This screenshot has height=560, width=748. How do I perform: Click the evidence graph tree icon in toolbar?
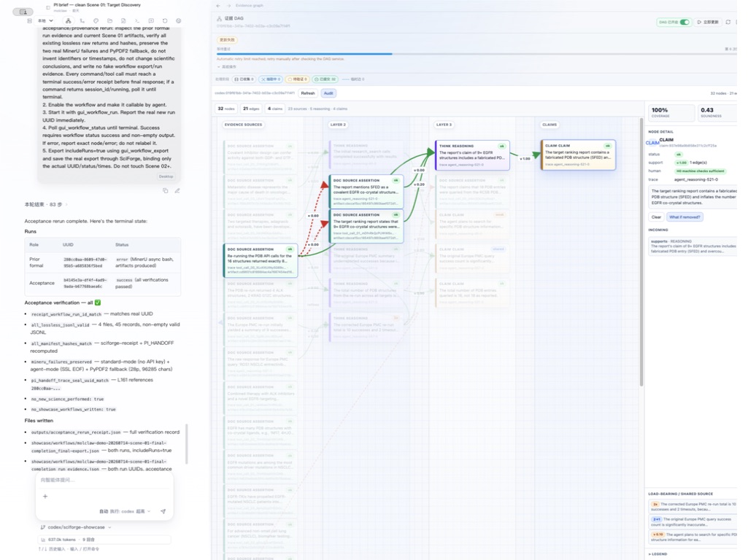(x=68, y=21)
